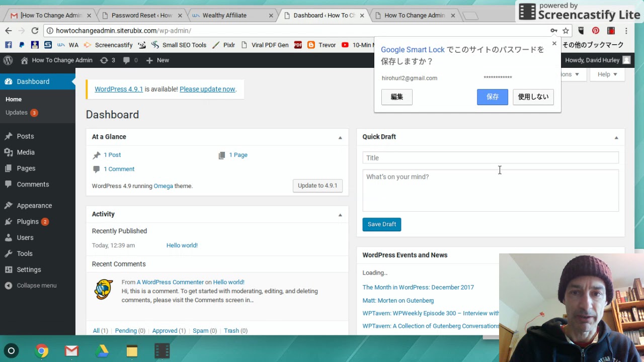Open the PayPal bookmark icon

click(x=22, y=45)
